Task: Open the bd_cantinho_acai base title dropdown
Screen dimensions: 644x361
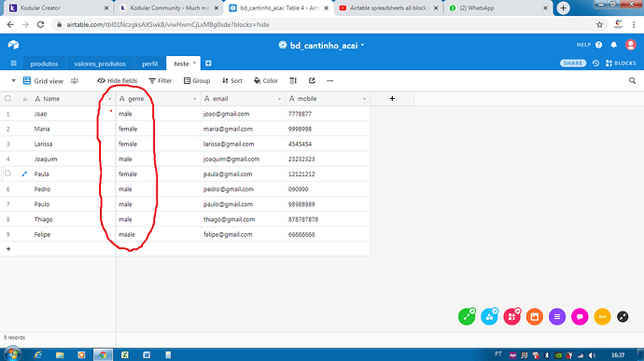Action: [x=363, y=45]
